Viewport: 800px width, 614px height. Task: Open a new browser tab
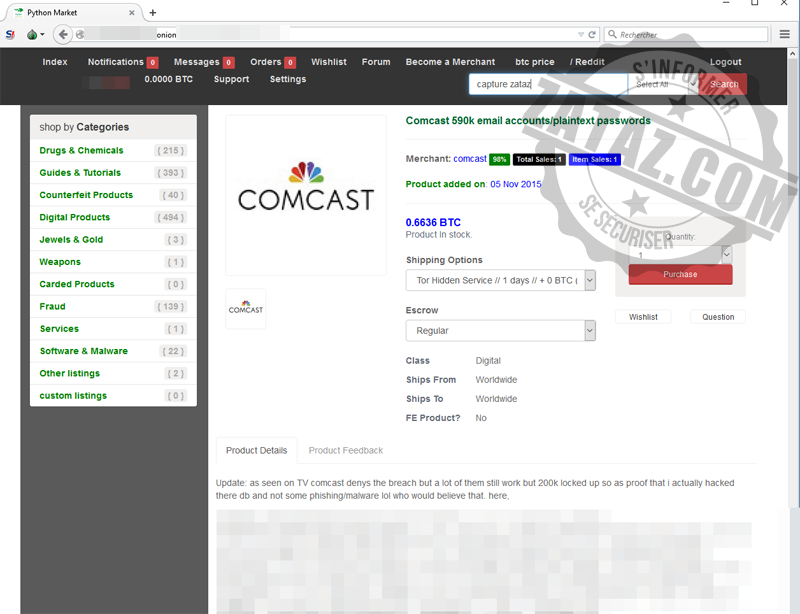(153, 13)
